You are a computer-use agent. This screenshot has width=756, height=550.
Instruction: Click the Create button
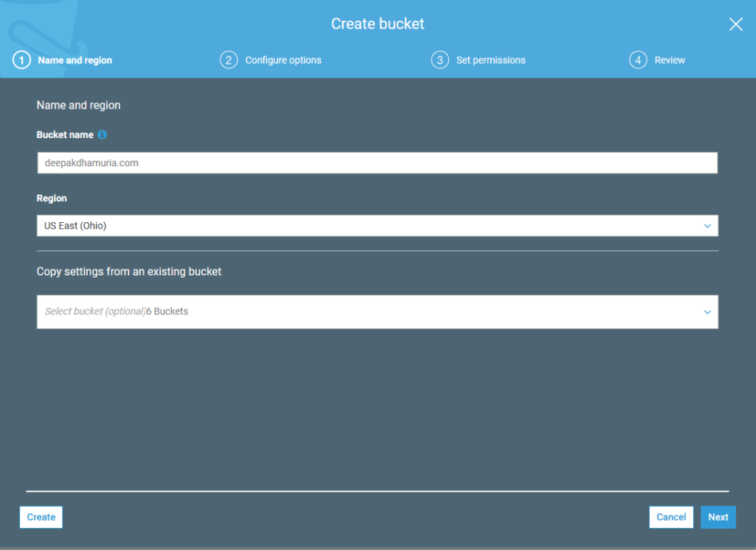[x=41, y=518]
